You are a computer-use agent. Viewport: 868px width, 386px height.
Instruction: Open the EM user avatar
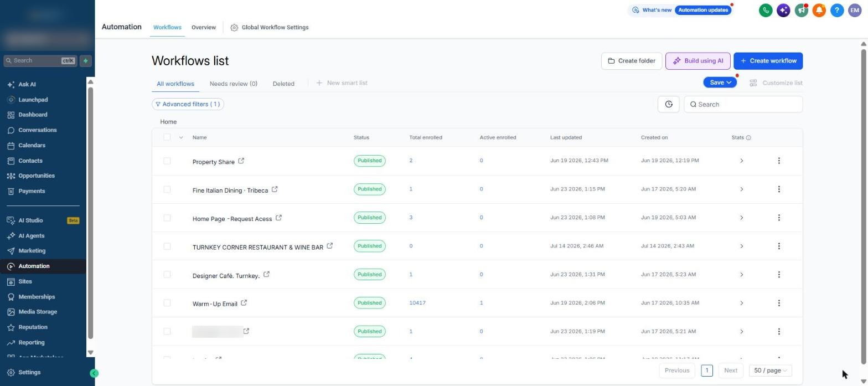pos(855,10)
